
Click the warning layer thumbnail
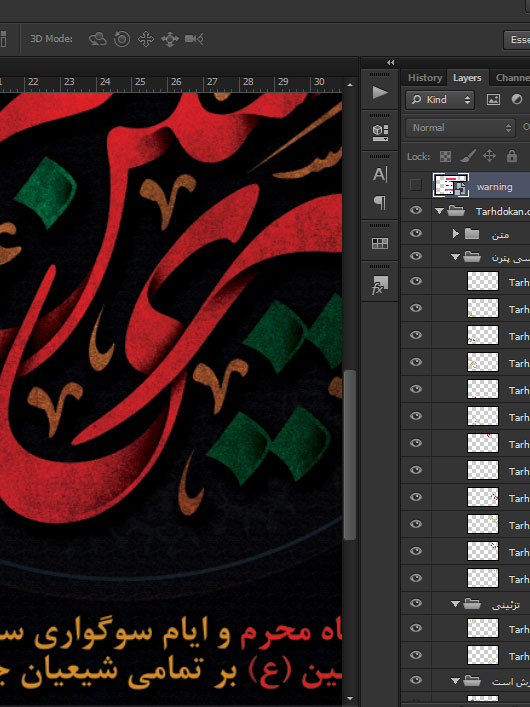tap(451, 185)
